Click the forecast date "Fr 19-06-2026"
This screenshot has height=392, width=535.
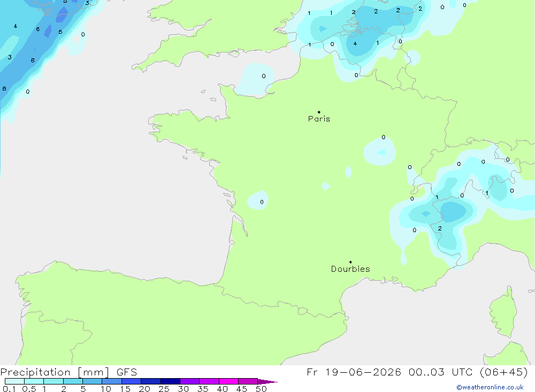tap(354, 372)
